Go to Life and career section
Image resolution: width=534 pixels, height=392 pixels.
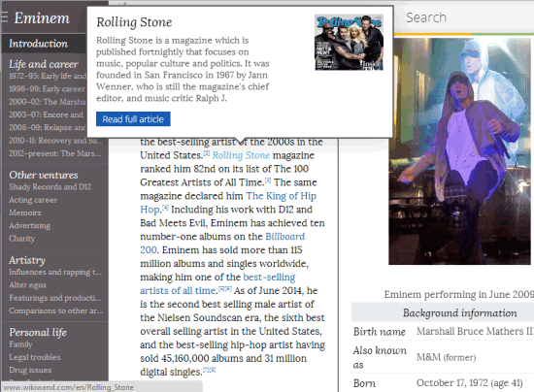point(44,64)
